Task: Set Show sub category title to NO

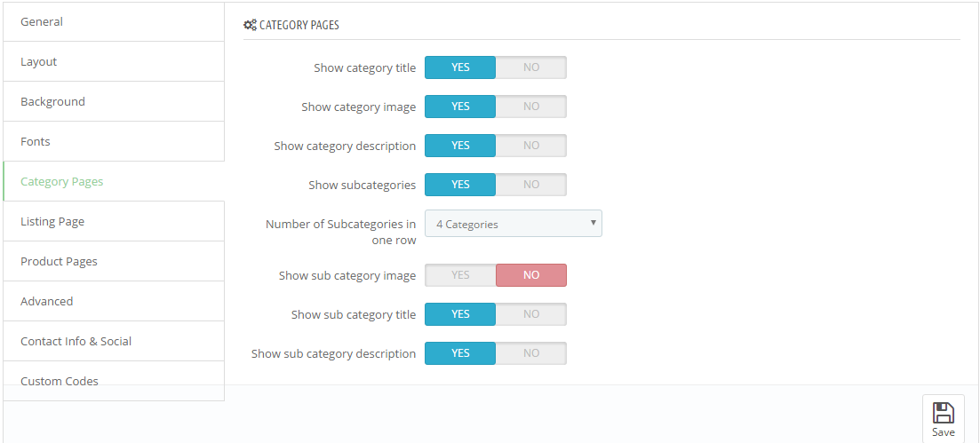Action: [x=531, y=314]
